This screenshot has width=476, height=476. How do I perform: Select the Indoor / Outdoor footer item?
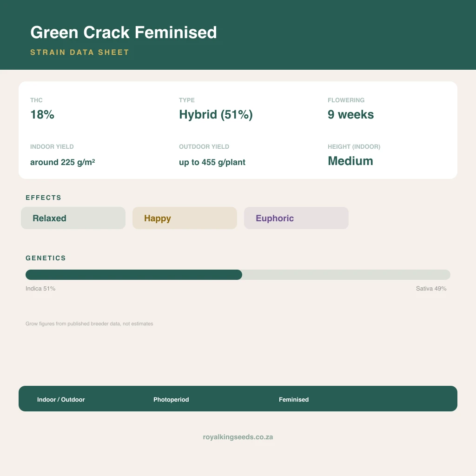click(61, 399)
